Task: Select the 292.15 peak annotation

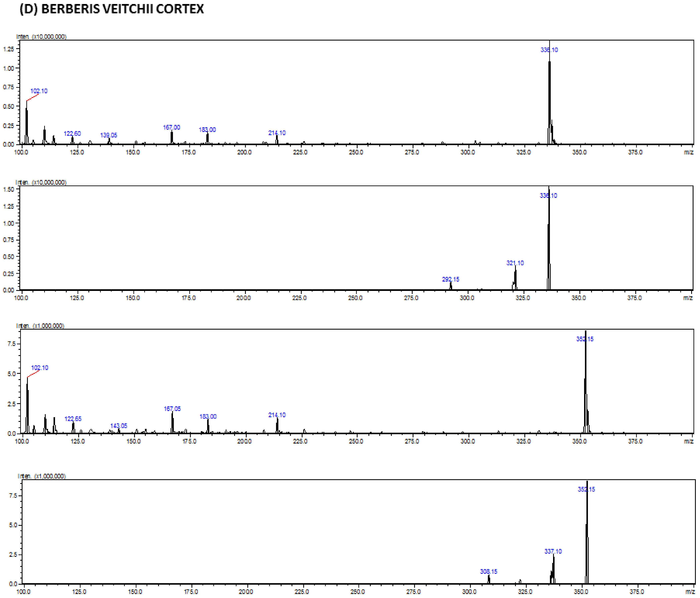Action: pos(451,279)
